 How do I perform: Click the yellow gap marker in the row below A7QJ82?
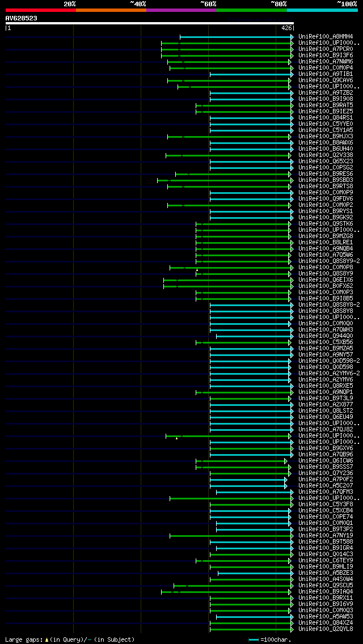176,438
